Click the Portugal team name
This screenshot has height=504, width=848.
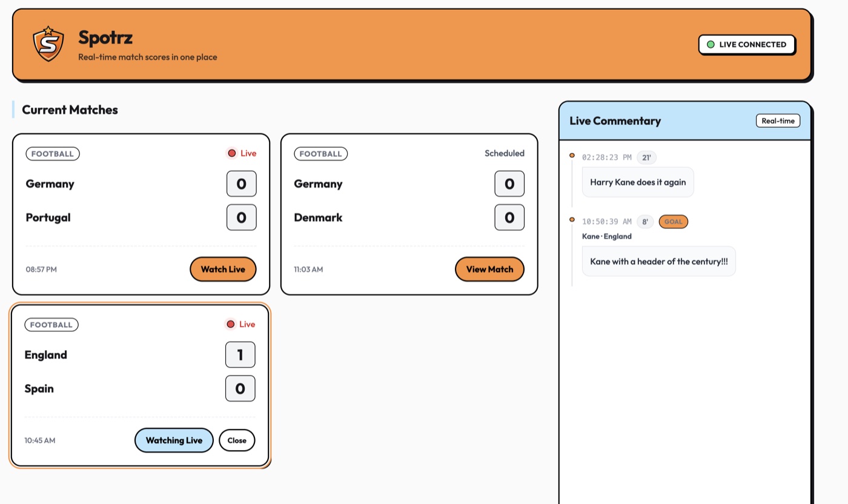pos(48,217)
